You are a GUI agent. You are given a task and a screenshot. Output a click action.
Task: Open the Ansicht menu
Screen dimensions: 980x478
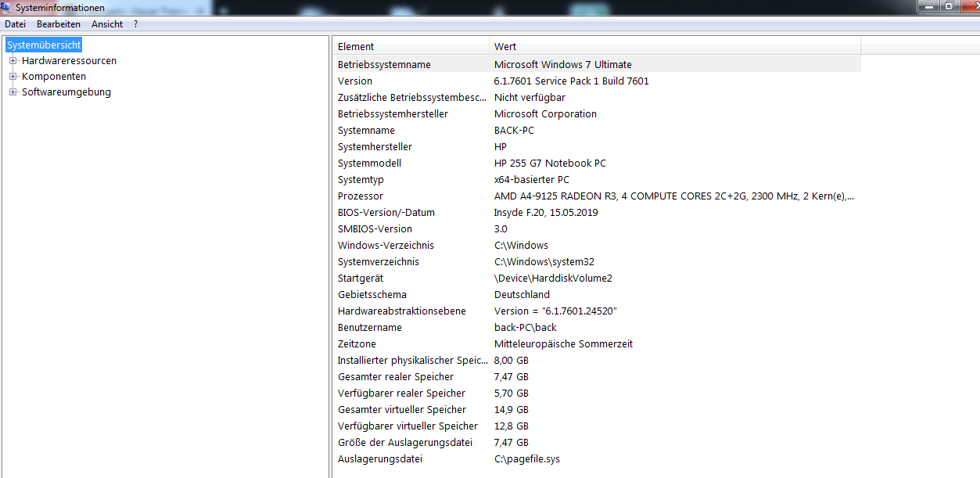(x=107, y=24)
